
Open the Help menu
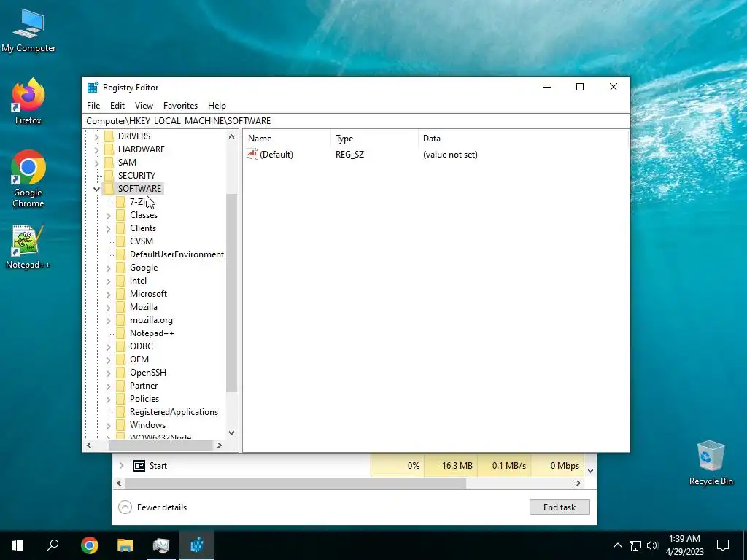(x=217, y=106)
